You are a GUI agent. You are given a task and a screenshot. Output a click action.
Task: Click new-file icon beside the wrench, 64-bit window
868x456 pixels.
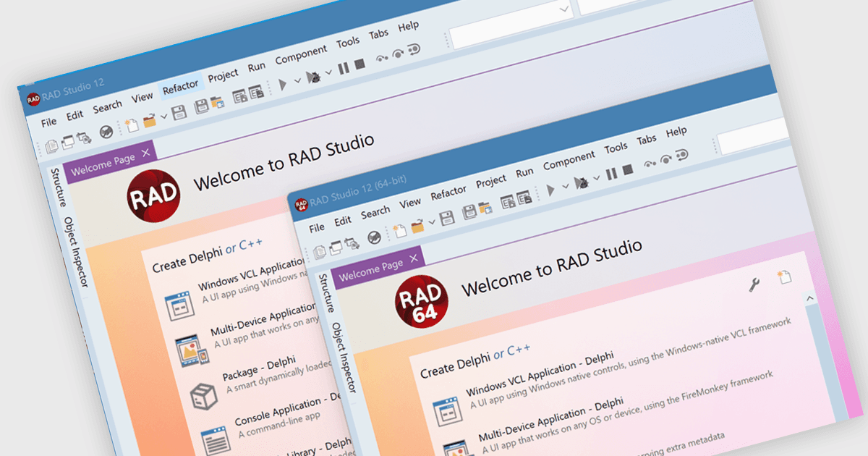tap(784, 276)
